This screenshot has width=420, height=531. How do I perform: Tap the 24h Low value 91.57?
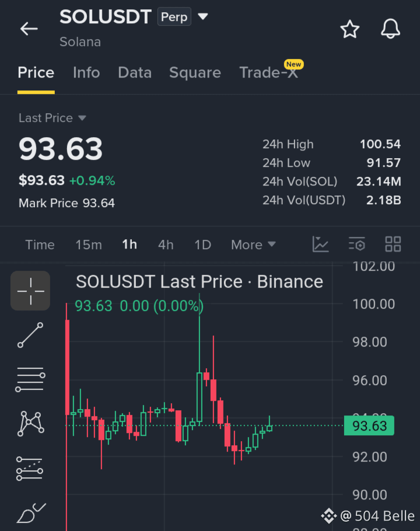(x=384, y=163)
